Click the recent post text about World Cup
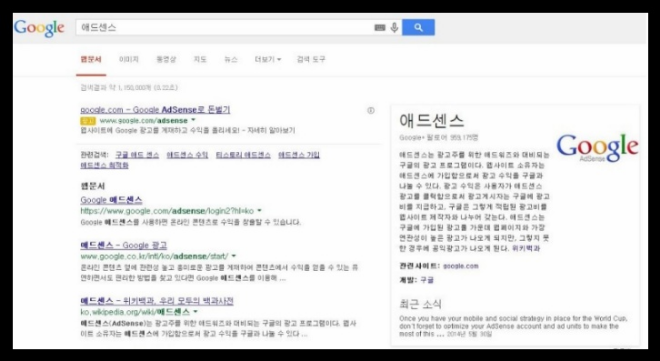 pyautogui.click(x=513, y=326)
